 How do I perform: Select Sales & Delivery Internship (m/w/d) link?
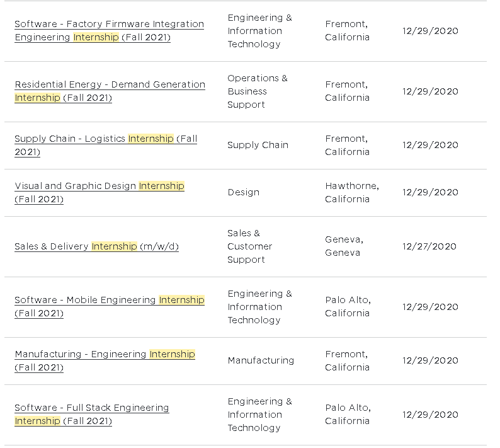tap(96, 246)
